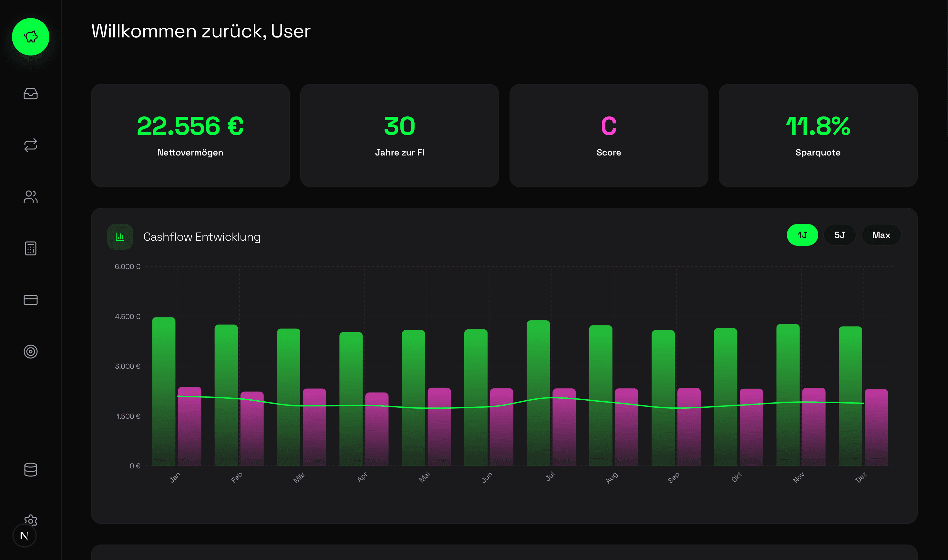Image resolution: width=948 pixels, height=560 pixels.
Task: Switch chart range to 5J
Action: click(839, 235)
